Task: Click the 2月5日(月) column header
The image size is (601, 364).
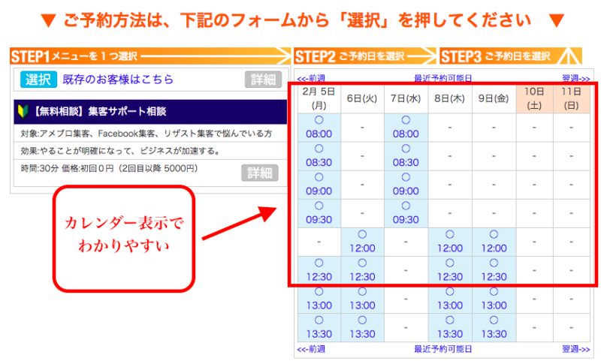Action: coord(319,98)
